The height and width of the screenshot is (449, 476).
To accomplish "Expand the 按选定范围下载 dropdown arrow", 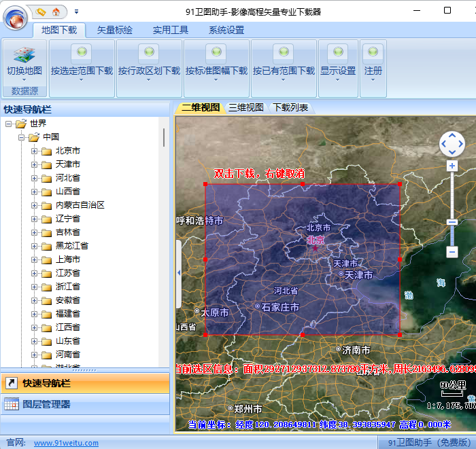I will pyautogui.click(x=81, y=80).
